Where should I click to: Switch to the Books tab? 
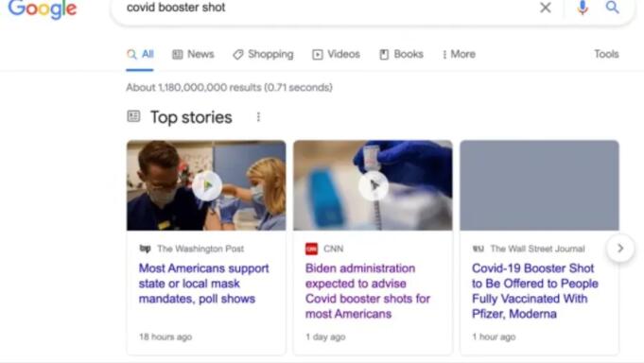(401, 54)
